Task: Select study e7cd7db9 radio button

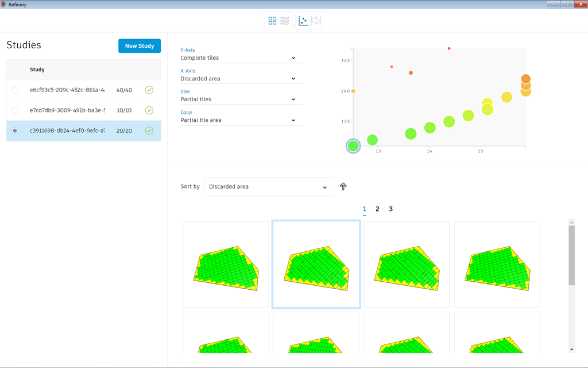Action: pyautogui.click(x=15, y=110)
